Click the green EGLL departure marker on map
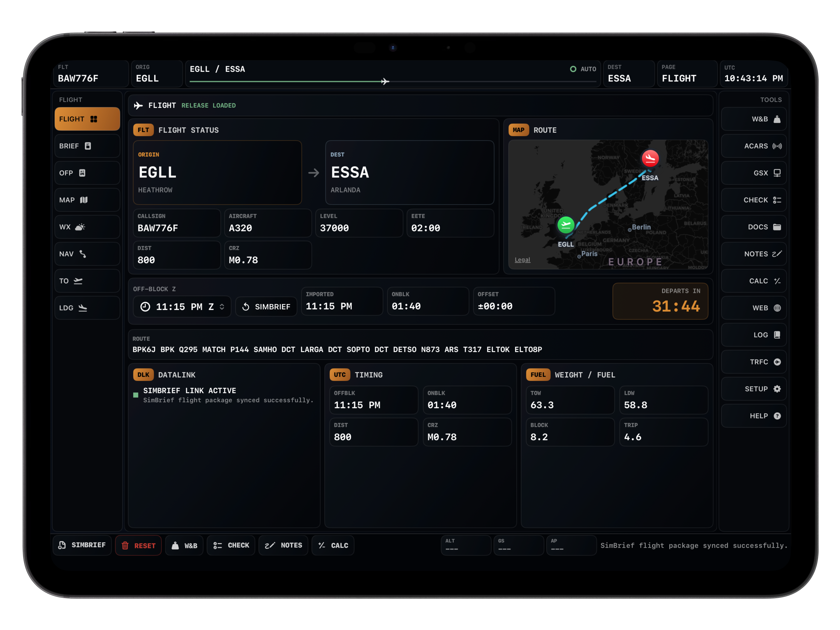This screenshot has width=840, height=630. (x=566, y=225)
